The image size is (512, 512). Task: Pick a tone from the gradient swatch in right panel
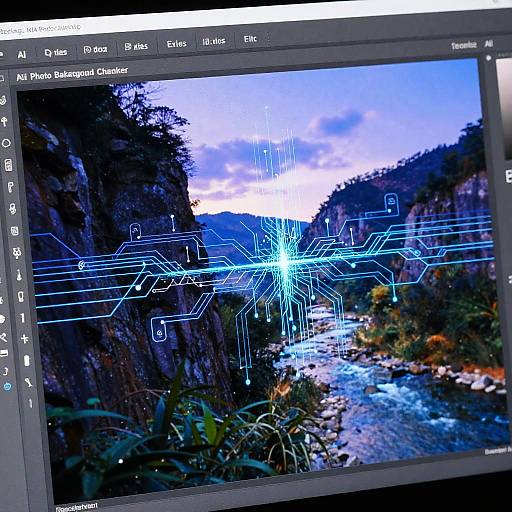(x=504, y=110)
